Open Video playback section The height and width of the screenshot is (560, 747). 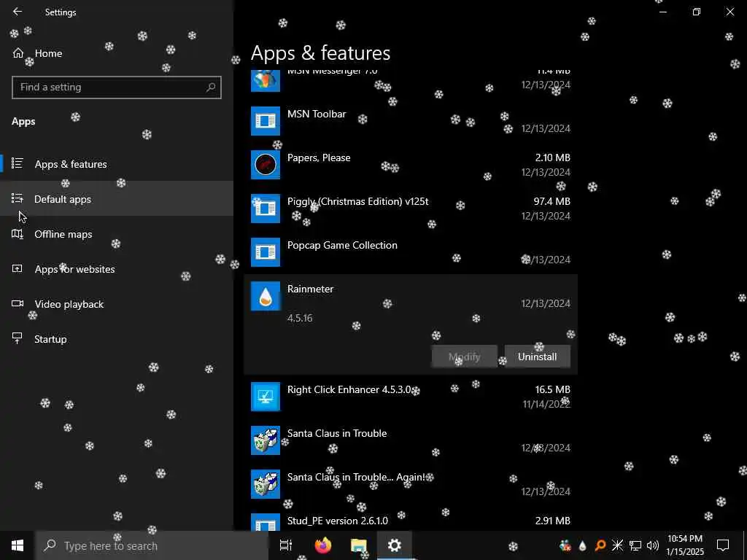(117, 304)
